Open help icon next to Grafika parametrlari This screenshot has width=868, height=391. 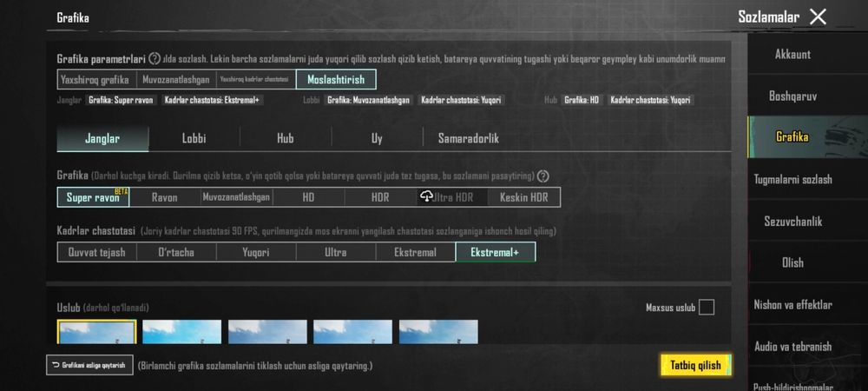(x=155, y=58)
